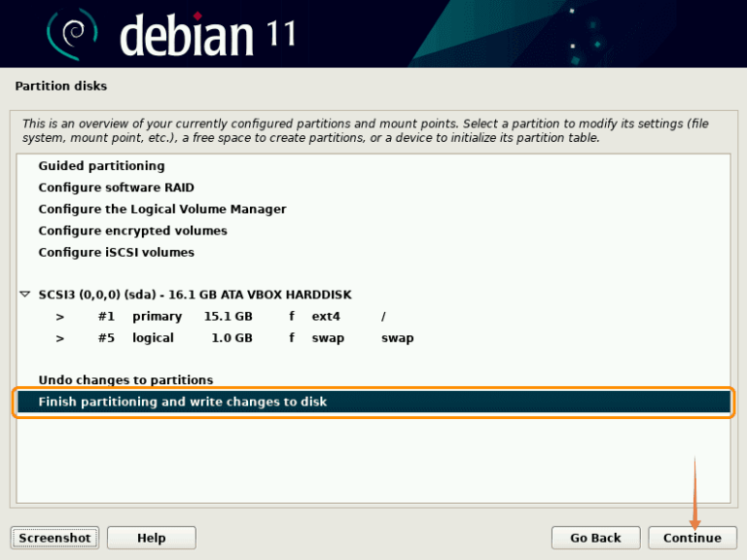Choose Guided partitioning option
747x560 pixels.
[101, 166]
